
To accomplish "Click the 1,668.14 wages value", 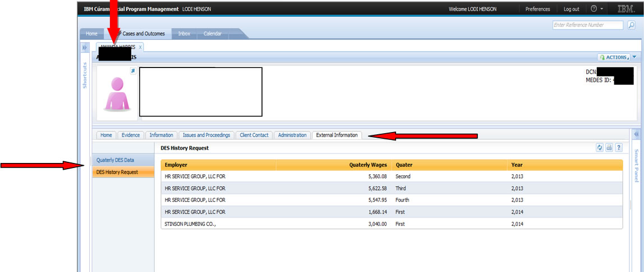I will click(376, 212).
